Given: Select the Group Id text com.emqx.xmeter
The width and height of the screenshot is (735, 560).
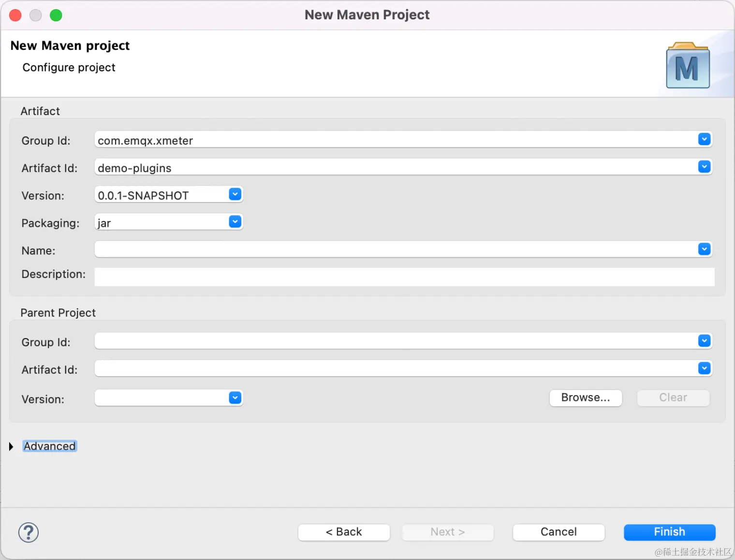Looking at the screenshot, I should click(145, 140).
